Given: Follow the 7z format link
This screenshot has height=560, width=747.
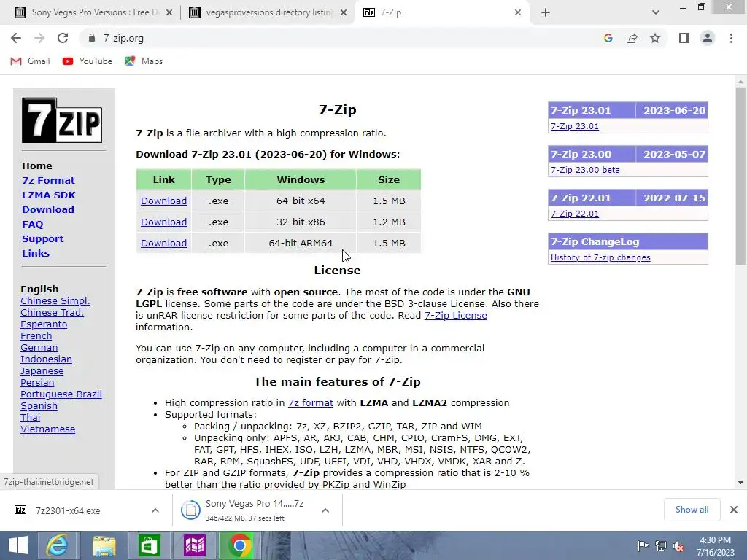Looking at the screenshot, I should pyautogui.click(x=311, y=402).
